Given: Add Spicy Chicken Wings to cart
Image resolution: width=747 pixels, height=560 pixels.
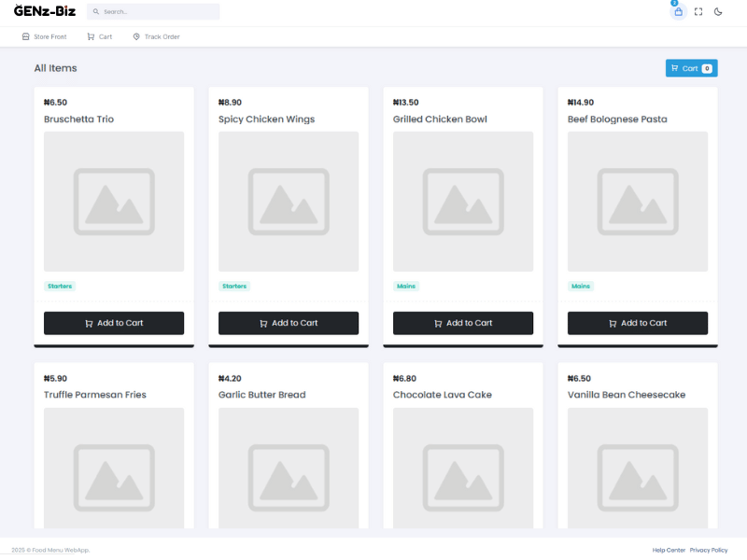Looking at the screenshot, I should [289, 323].
